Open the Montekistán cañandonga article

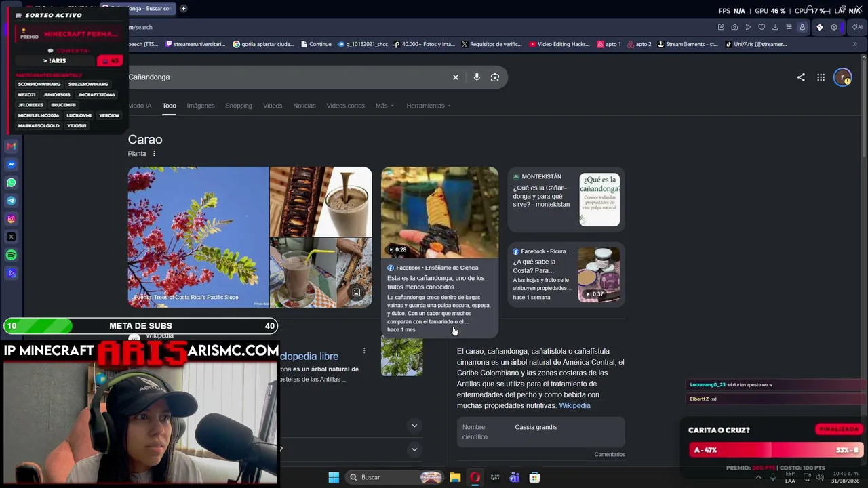[566, 200]
